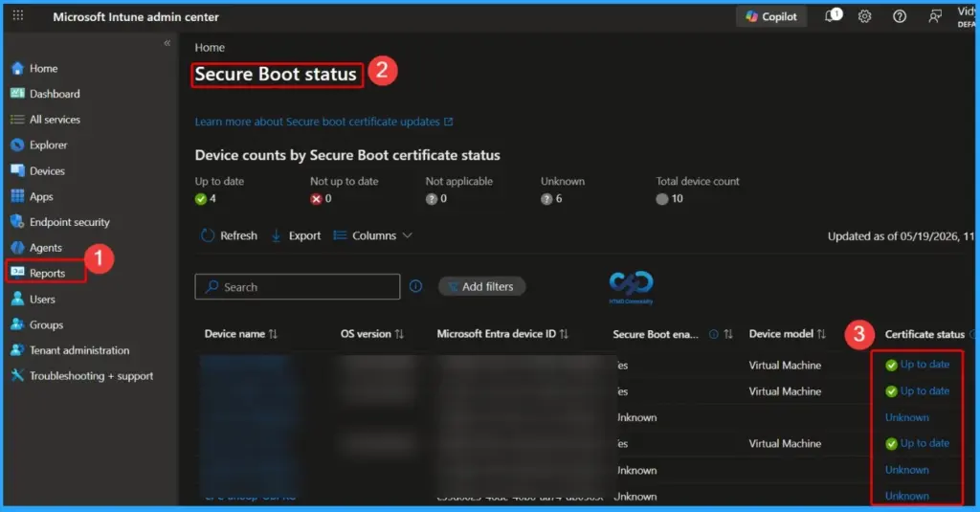Click the Not applicable count icon
This screenshot has height=512, width=980.
(432, 199)
